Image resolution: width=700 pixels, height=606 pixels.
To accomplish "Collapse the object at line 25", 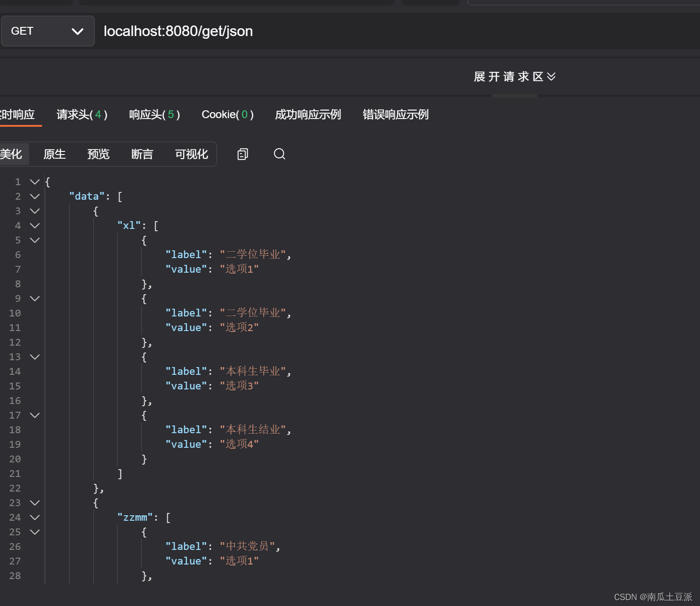I will tap(35, 532).
